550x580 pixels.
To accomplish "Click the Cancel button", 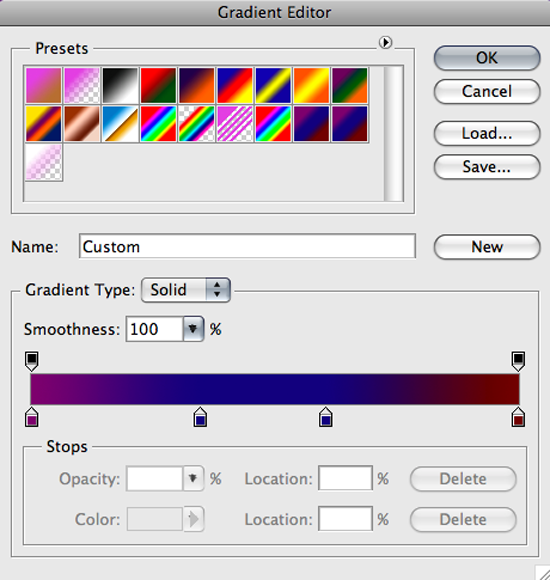I will (487, 91).
